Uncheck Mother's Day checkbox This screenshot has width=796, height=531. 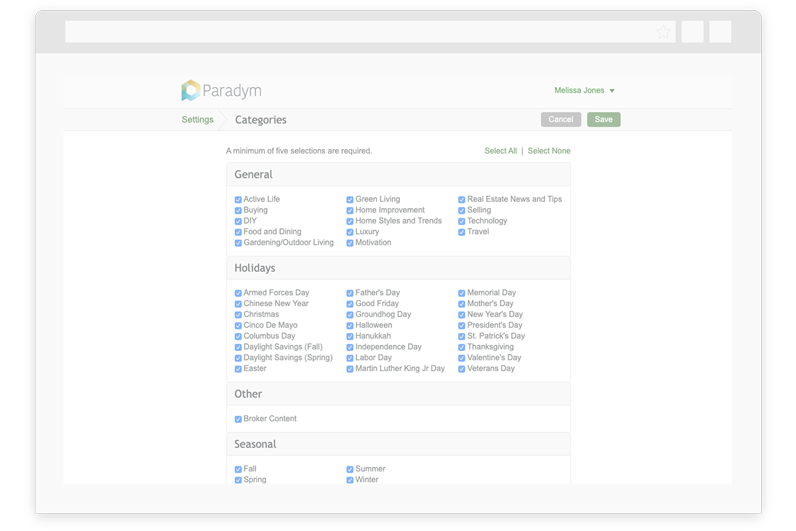461,304
